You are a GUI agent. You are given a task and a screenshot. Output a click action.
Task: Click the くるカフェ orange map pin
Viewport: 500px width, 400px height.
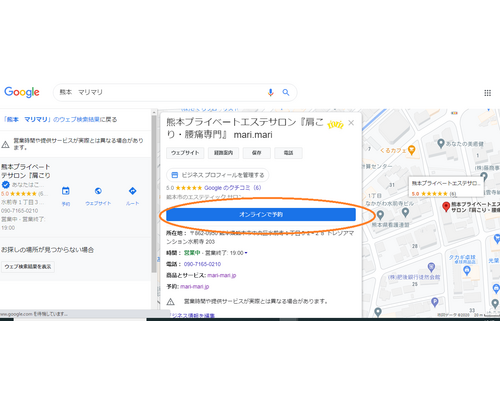(412, 150)
